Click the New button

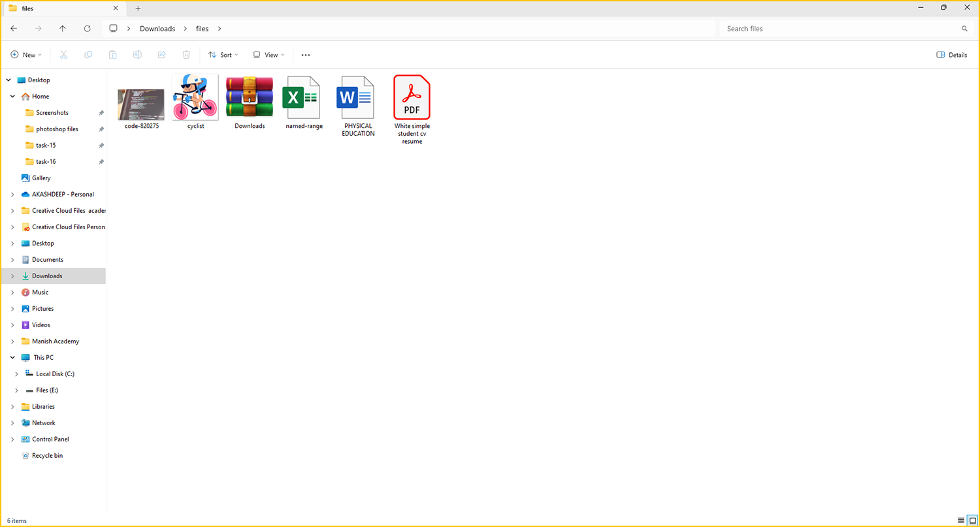tap(25, 55)
